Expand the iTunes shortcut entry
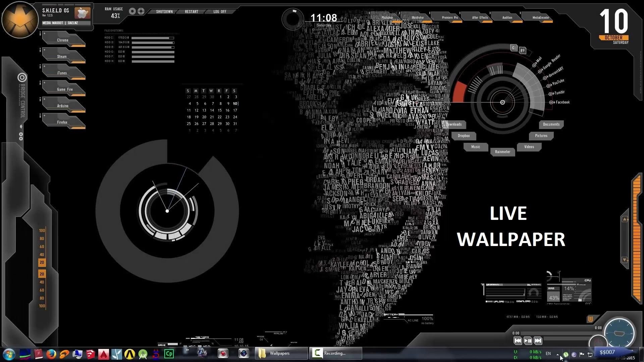644x362 pixels. [44, 67]
